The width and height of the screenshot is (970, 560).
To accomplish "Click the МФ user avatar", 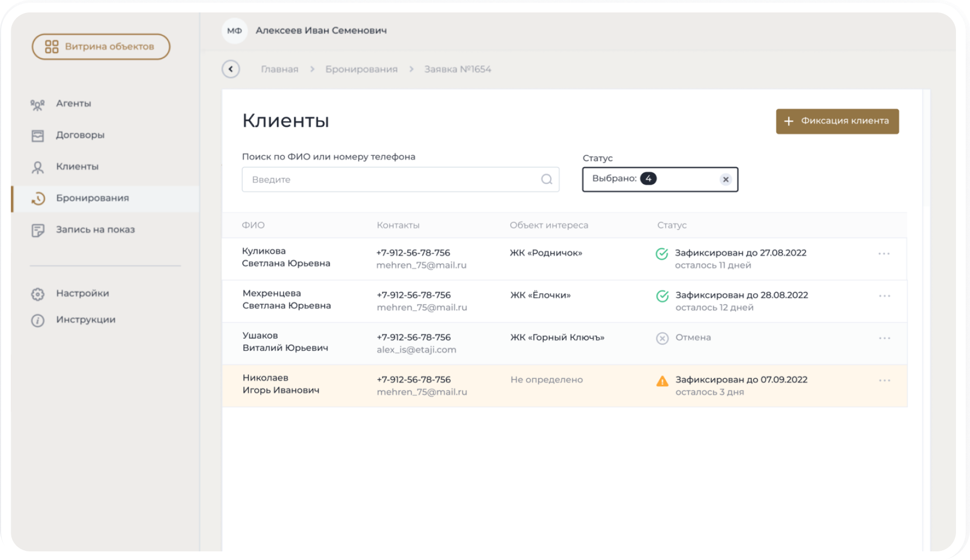I will [234, 31].
